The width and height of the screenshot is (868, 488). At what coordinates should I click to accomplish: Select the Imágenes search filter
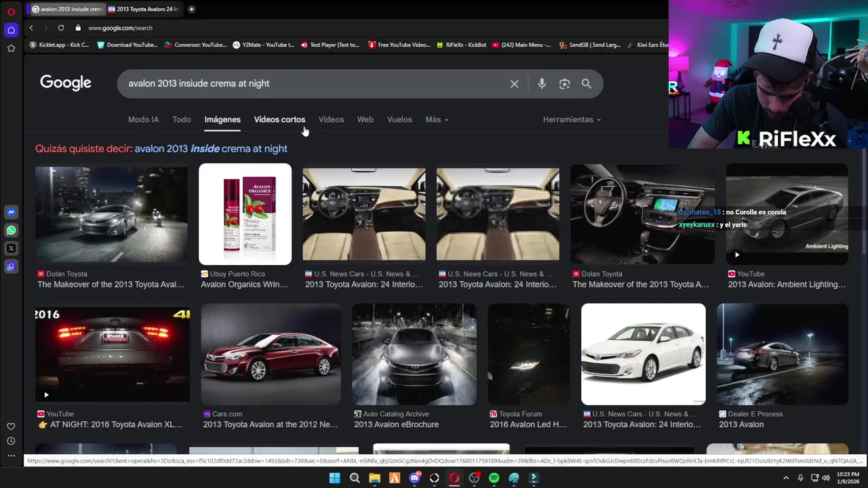coord(222,119)
